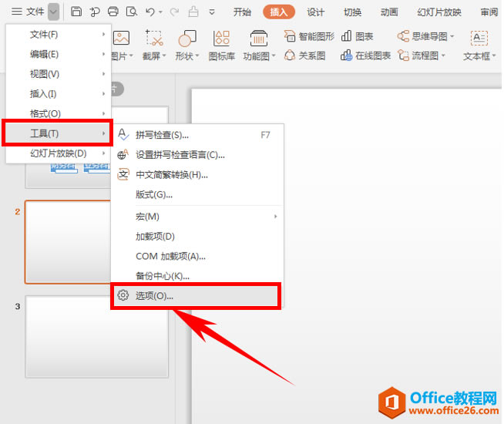Open the 幻灯片放映(D) submenu
Image resolution: width=504 pixels, height=424 pixels.
(x=59, y=153)
